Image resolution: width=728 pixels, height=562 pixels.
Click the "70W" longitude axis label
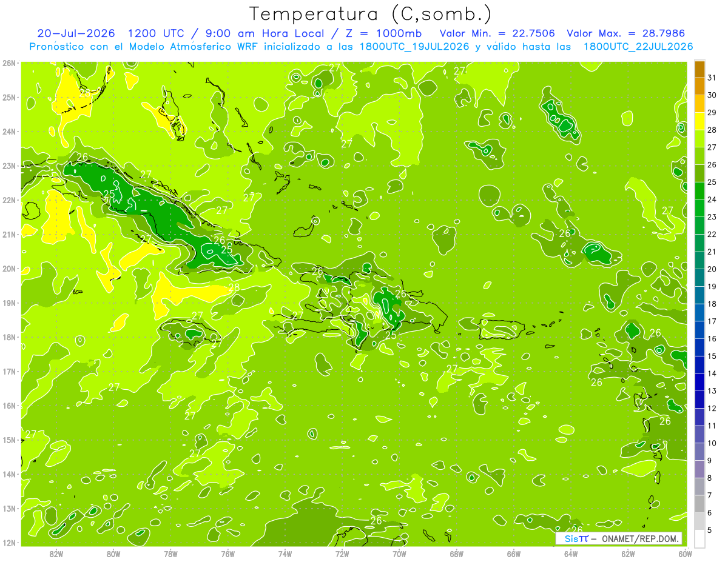[x=399, y=554]
